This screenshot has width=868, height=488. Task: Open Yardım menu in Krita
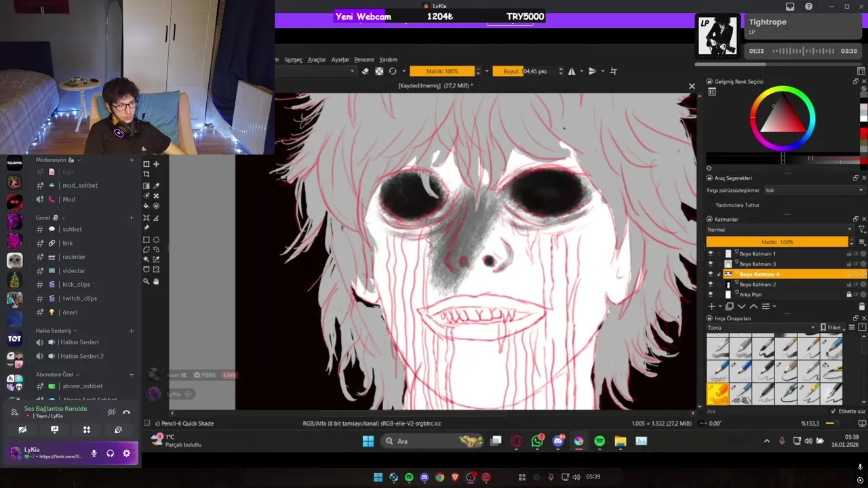(388, 60)
